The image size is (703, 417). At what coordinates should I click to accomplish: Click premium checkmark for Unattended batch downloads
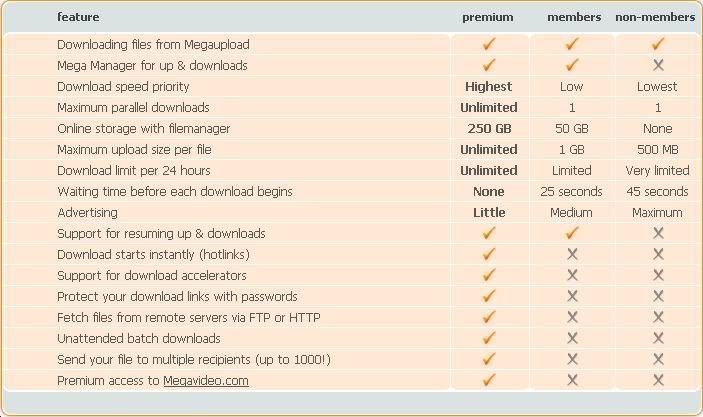tap(489, 338)
